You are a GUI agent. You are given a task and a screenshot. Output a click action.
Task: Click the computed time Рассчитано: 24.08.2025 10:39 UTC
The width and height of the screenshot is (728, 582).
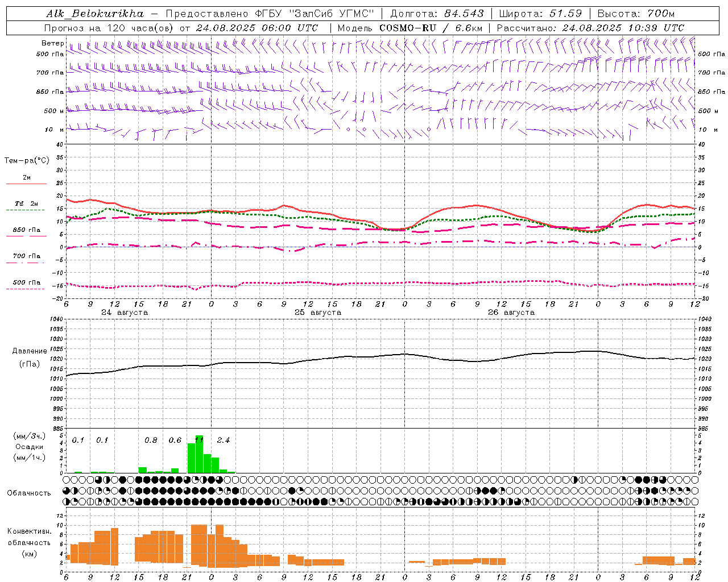click(590, 28)
